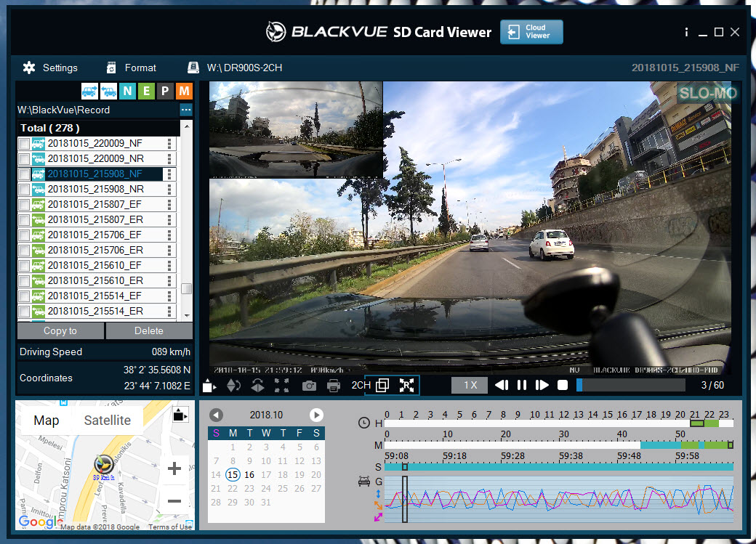
Task: Open the options menu for 20181015_215610_ER
Action: point(169,281)
